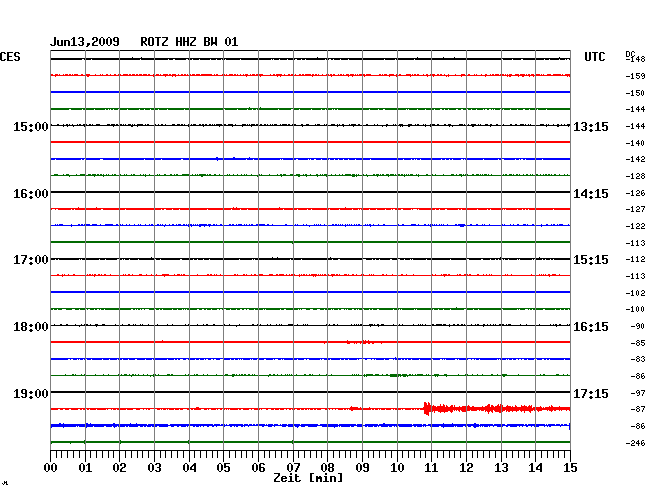Click minute tick label 04 on time axis

click(x=189, y=468)
